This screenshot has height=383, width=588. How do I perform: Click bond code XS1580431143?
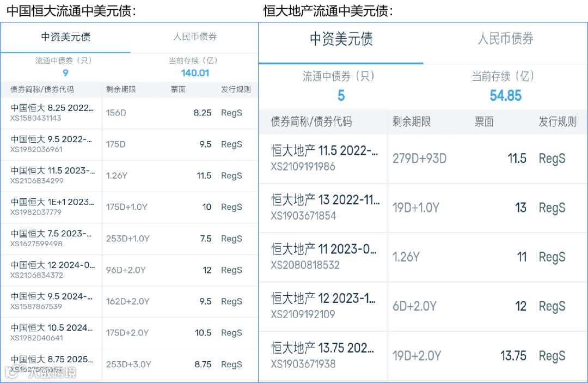(x=35, y=118)
